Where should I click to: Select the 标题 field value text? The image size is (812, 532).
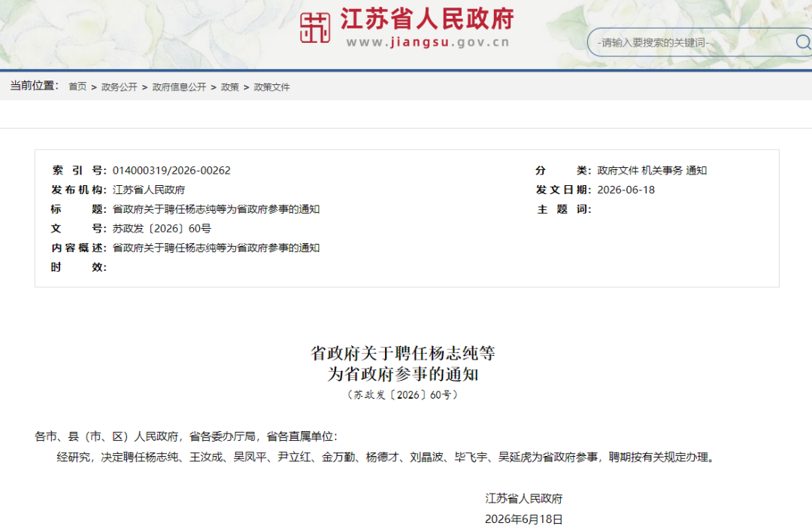pyautogui.click(x=216, y=209)
